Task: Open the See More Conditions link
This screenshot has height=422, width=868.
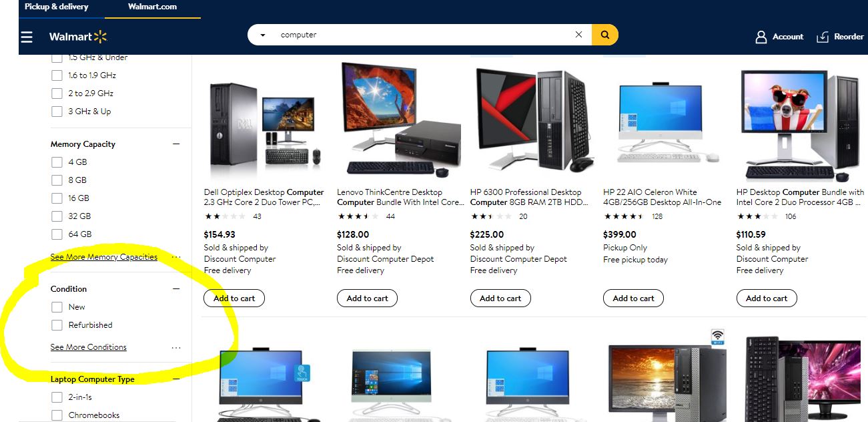Action: (x=88, y=347)
